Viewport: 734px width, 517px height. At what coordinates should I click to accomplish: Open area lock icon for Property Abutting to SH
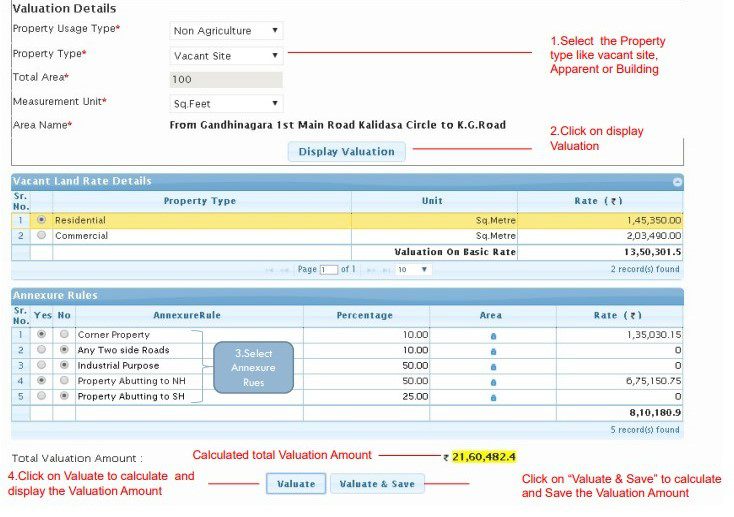(x=493, y=398)
